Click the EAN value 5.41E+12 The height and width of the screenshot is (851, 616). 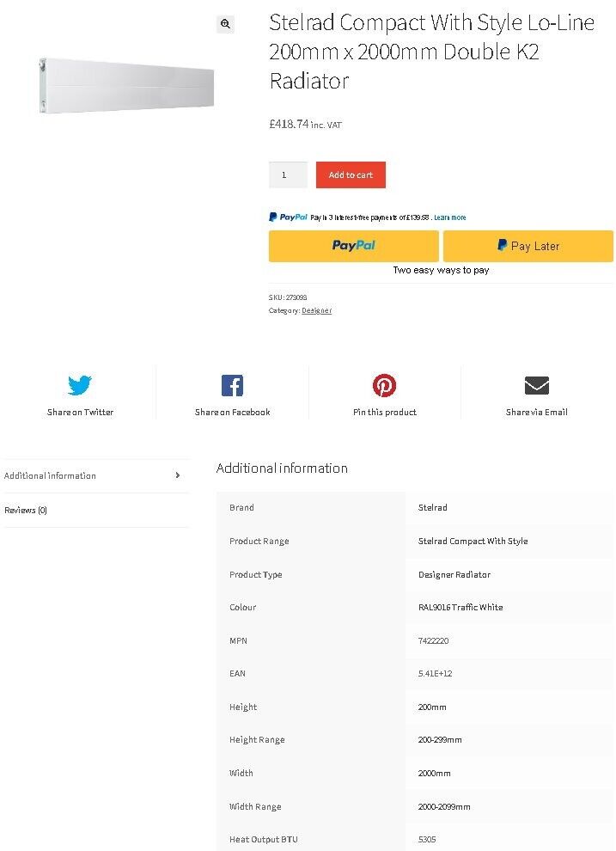[x=435, y=674]
